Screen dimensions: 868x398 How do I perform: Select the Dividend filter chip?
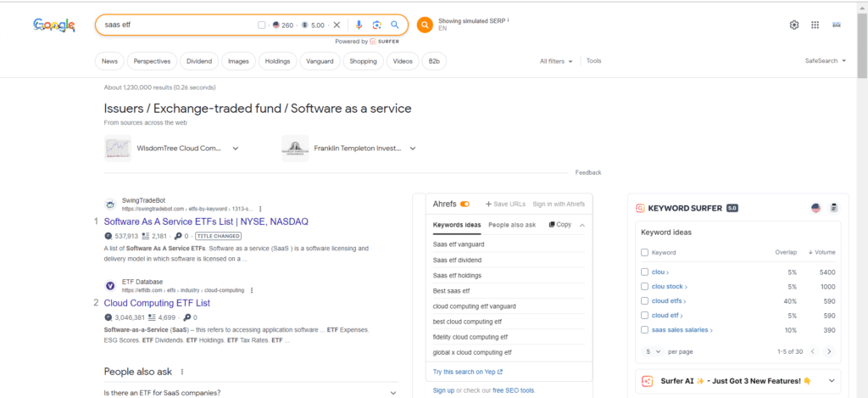[199, 62]
